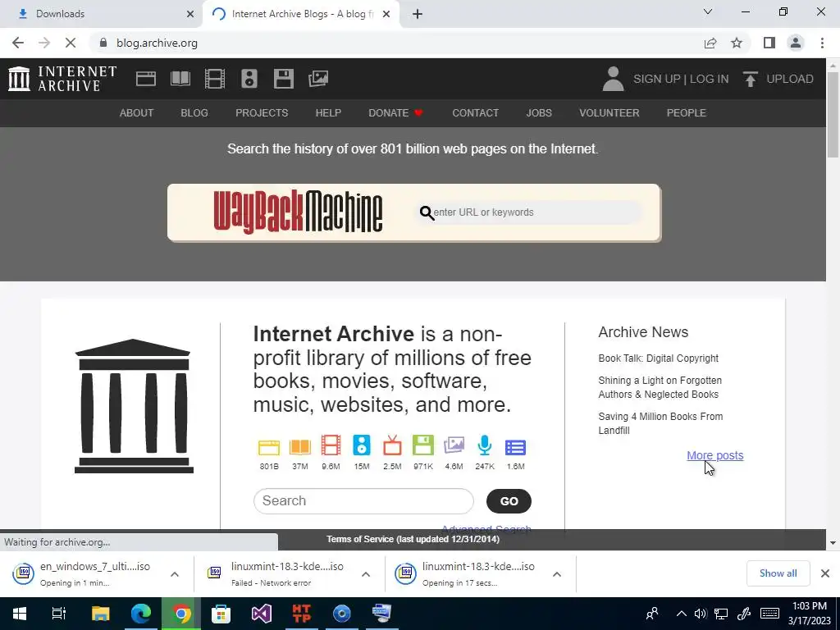
Task: Open the CONTACT menu item
Action: point(475,113)
